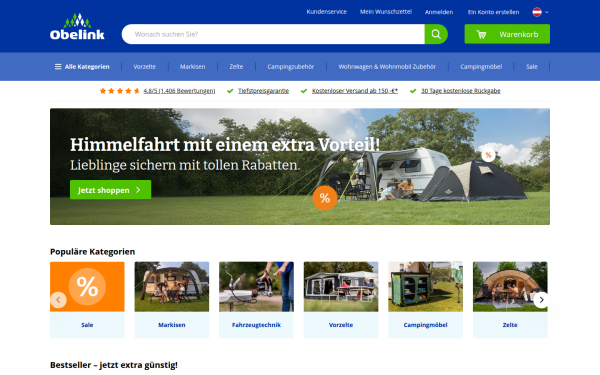The image size is (600, 375).
Task: Click the 'Bestseller – jetzt extra günstig!' heading
Action: click(x=114, y=365)
